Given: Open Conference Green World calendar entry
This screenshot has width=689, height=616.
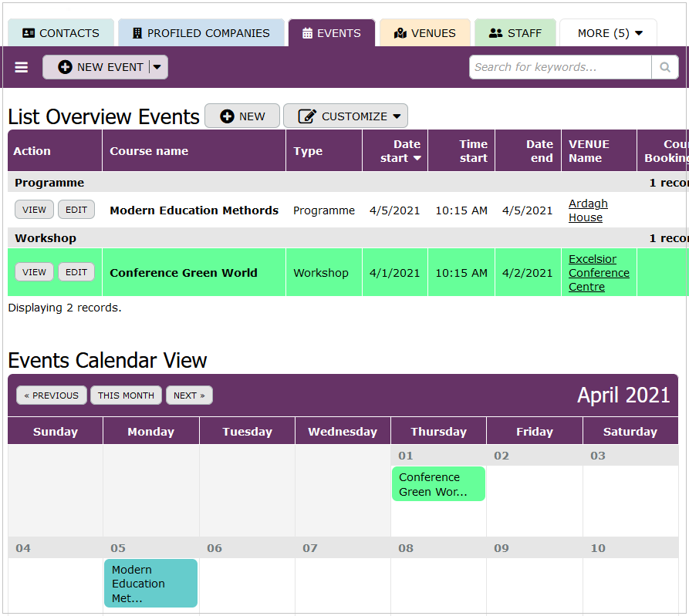Looking at the screenshot, I should [x=438, y=484].
